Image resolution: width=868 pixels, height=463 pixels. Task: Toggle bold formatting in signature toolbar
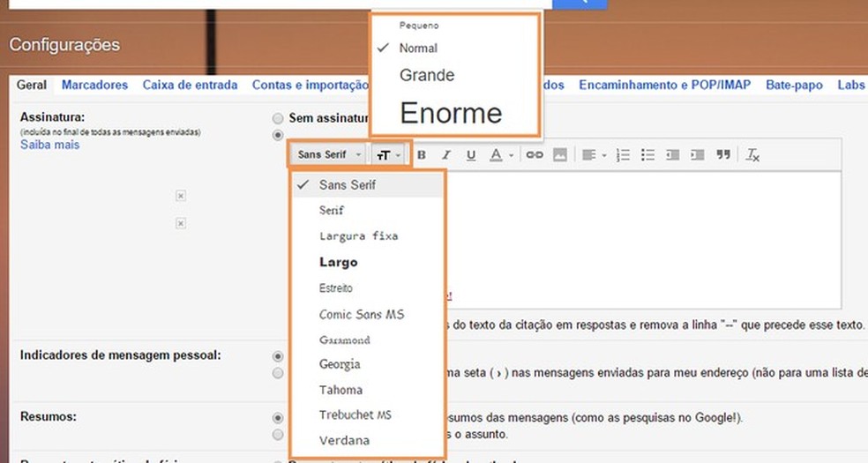tap(422, 155)
